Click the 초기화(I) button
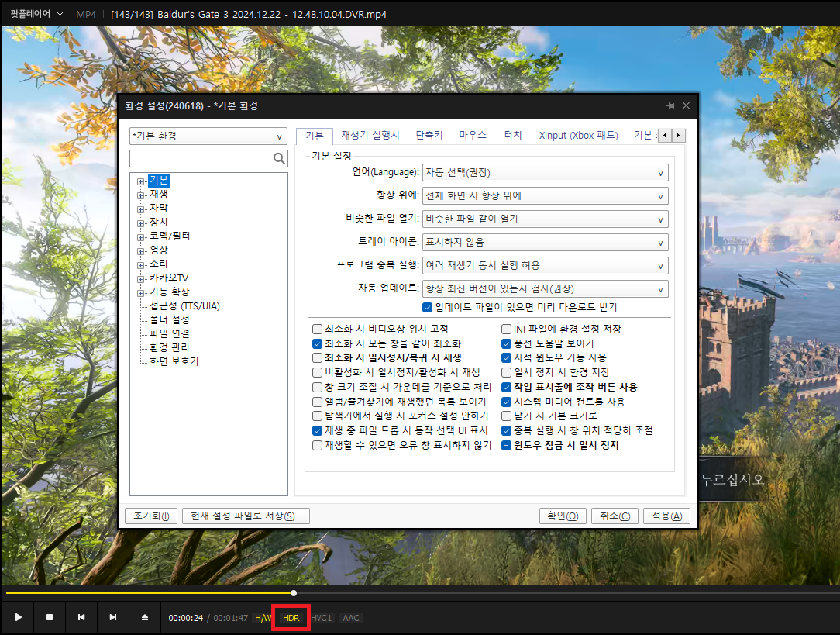This screenshot has width=840, height=635. [152, 516]
